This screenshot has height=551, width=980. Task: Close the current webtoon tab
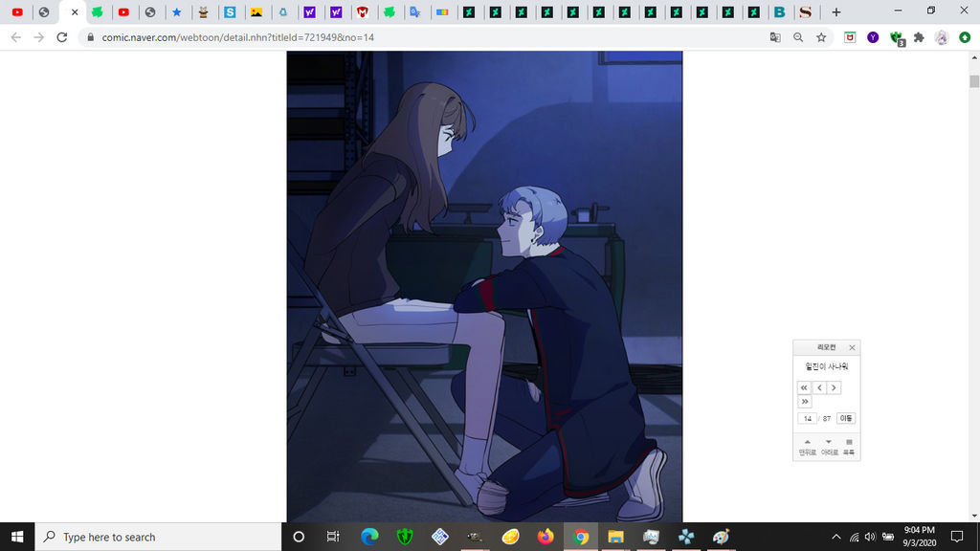click(x=75, y=11)
